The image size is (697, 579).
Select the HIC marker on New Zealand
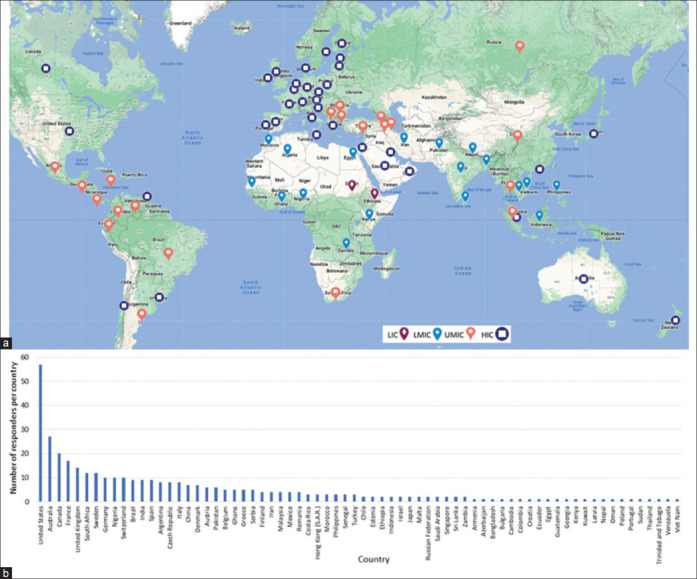tap(675, 320)
